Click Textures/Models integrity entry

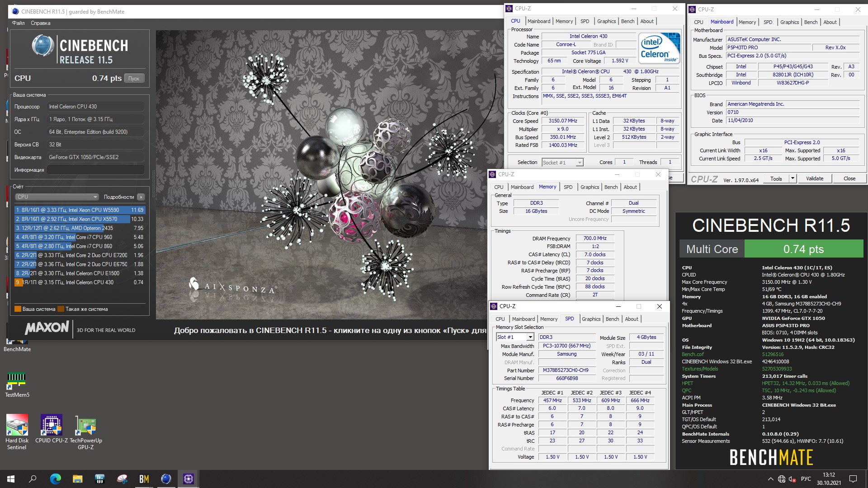click(x=700, y=369)
